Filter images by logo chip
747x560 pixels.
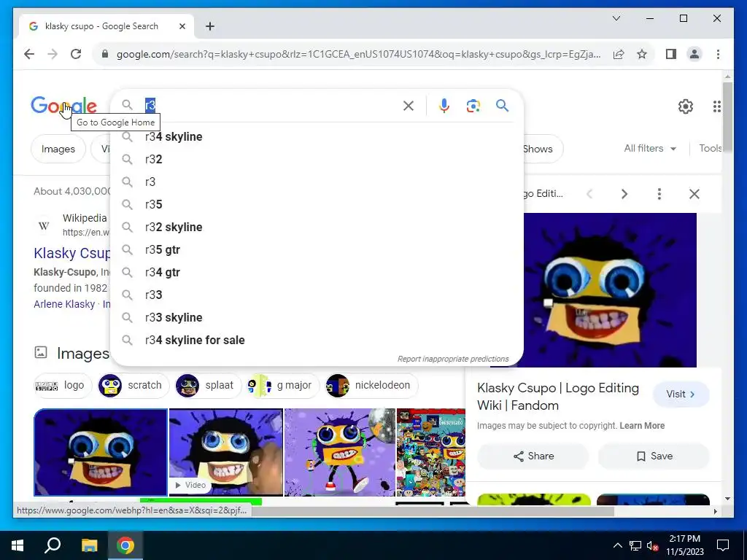click(61, 385)
